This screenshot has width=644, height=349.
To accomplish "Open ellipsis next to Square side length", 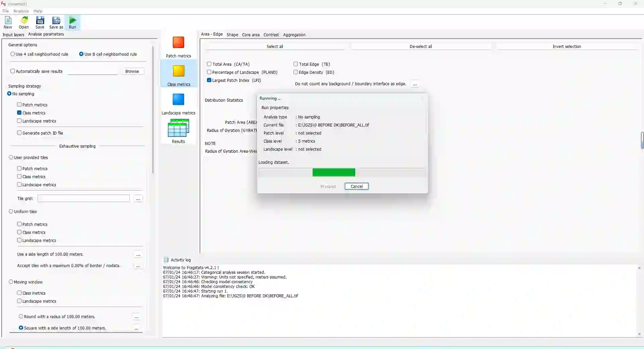I will (137, 328).
